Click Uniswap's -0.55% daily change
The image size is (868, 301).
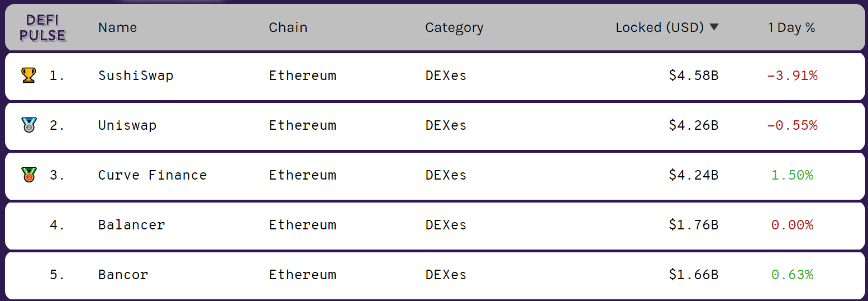coord(792,125)
